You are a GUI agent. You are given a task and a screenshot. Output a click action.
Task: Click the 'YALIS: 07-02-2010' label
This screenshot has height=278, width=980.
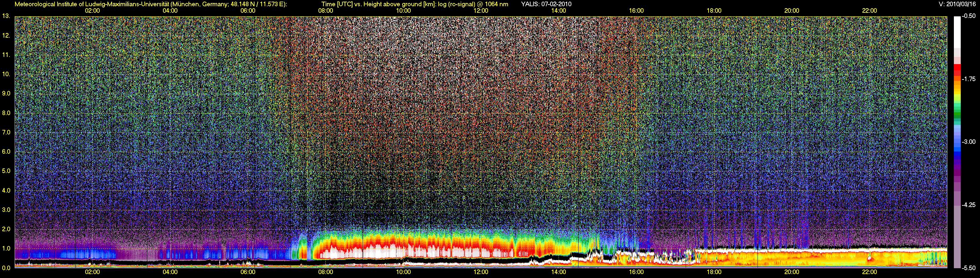pyautogui.click(x=547, y=4)
